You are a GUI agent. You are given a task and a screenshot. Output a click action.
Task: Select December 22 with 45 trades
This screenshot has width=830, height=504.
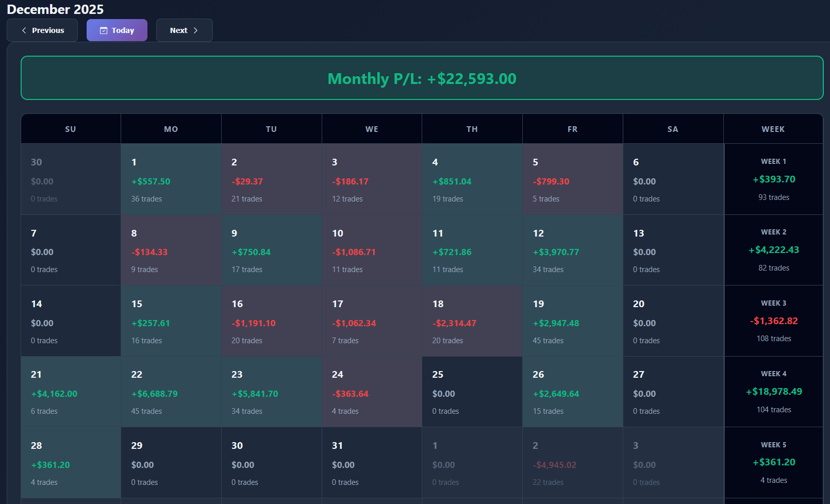point(171,392)
